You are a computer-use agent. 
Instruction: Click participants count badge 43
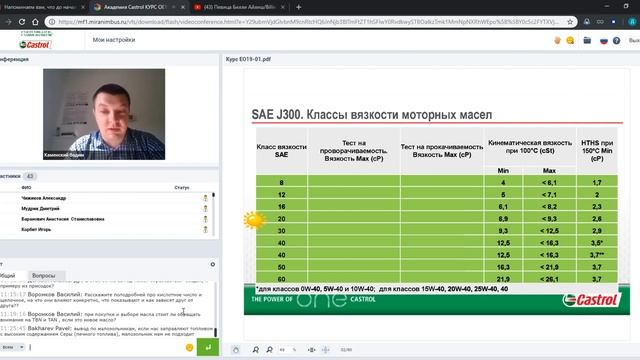tap(30, 176)
